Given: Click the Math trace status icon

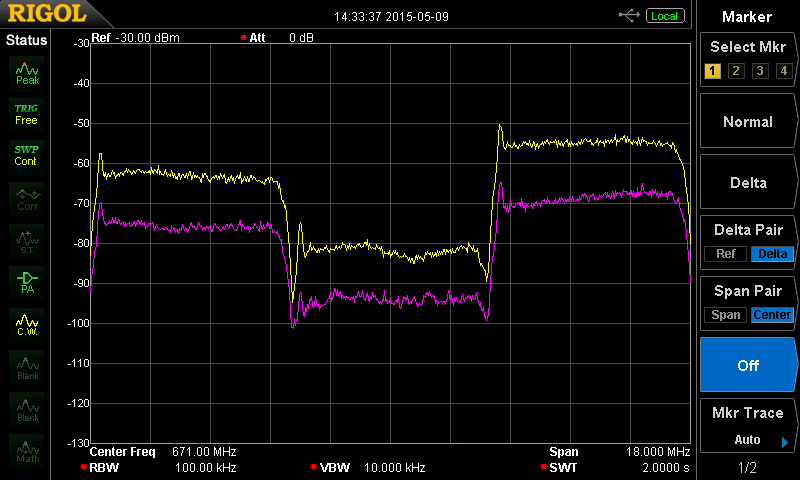Looking at the screenshot, I should point(26,450).
